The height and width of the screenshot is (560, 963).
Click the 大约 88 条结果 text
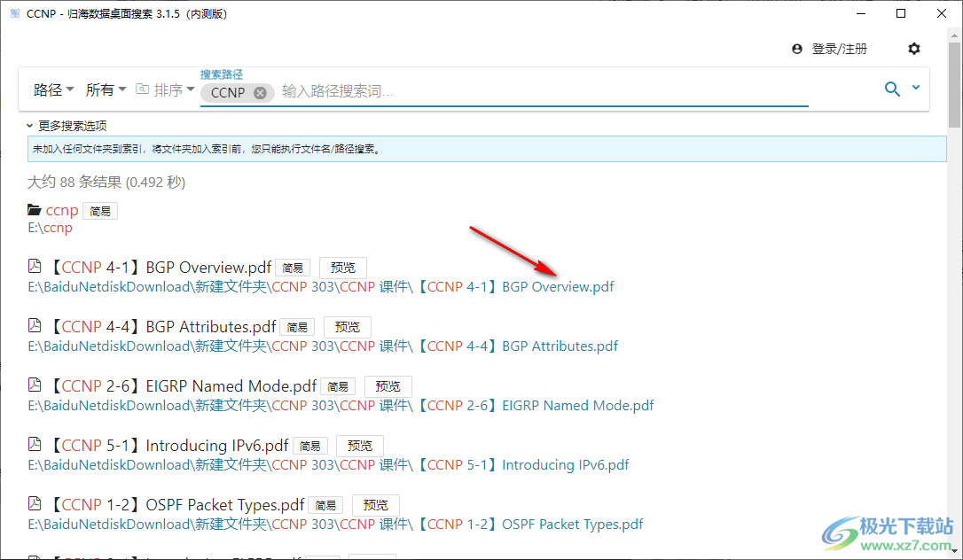pos(106,183)
